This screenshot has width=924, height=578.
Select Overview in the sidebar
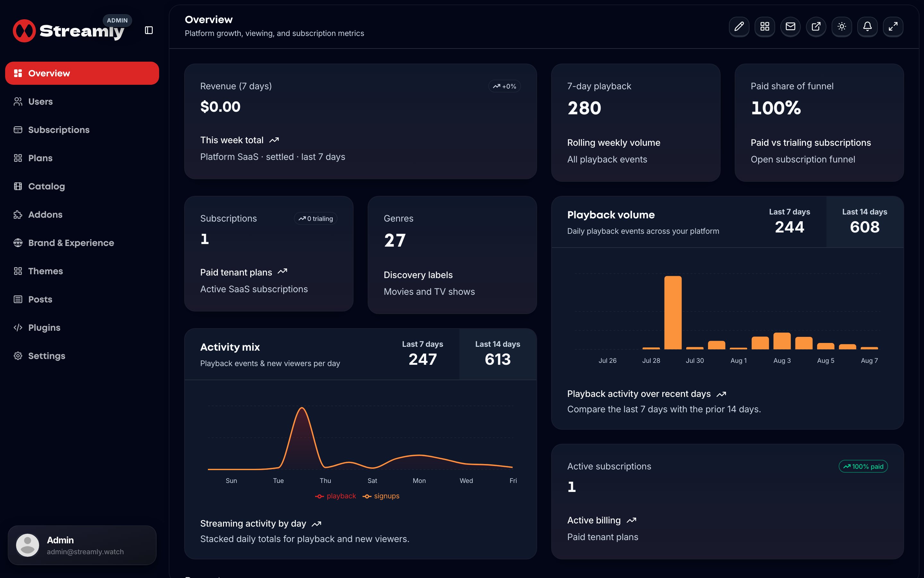[82, 73]
